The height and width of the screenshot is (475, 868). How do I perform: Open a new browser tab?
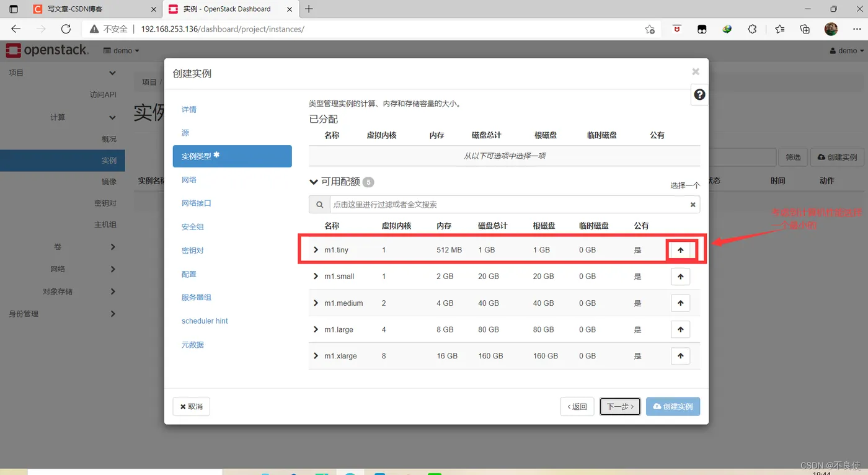coord(309,9)
